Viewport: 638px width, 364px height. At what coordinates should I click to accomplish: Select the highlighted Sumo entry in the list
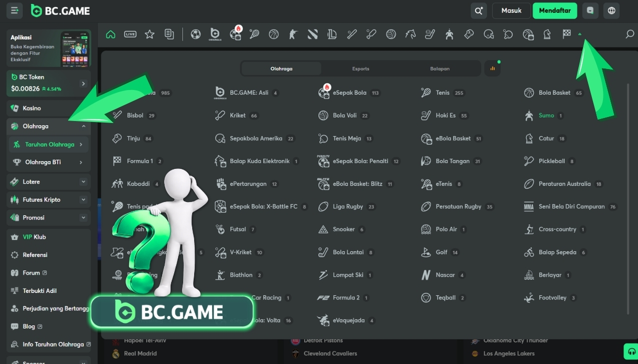[x=544, y=115]
